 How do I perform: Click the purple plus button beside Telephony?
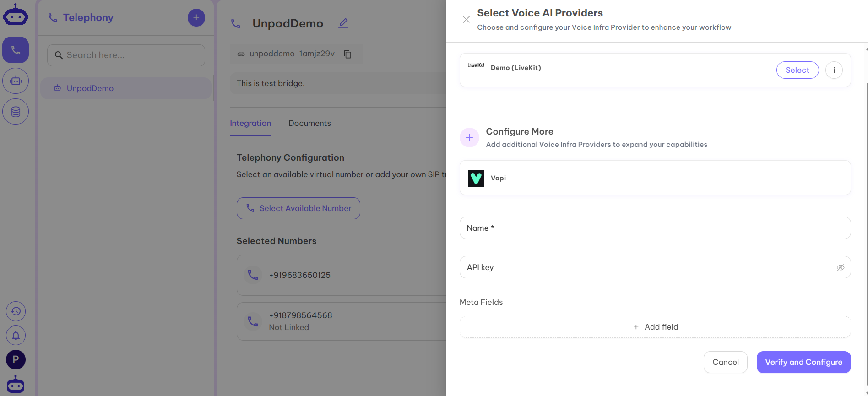coord(196,18)
